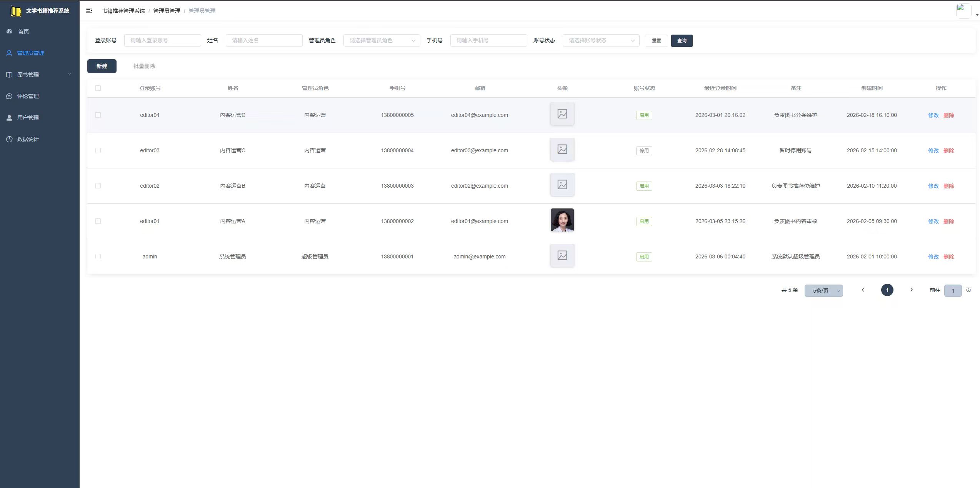
Task: Click the 评论管理 chat bubble icon
Action: point(9,96)
